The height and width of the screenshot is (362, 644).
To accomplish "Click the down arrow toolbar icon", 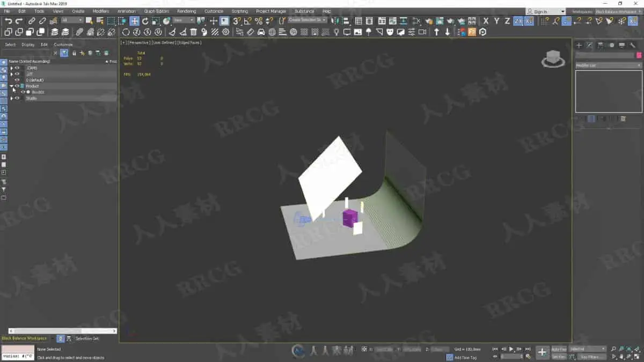I will pyautogui.click(x=447, y=32).
